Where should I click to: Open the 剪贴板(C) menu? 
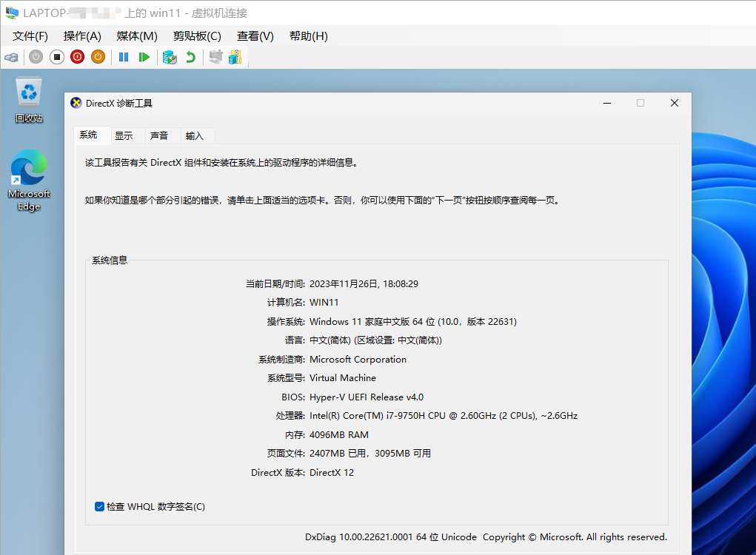197,36
